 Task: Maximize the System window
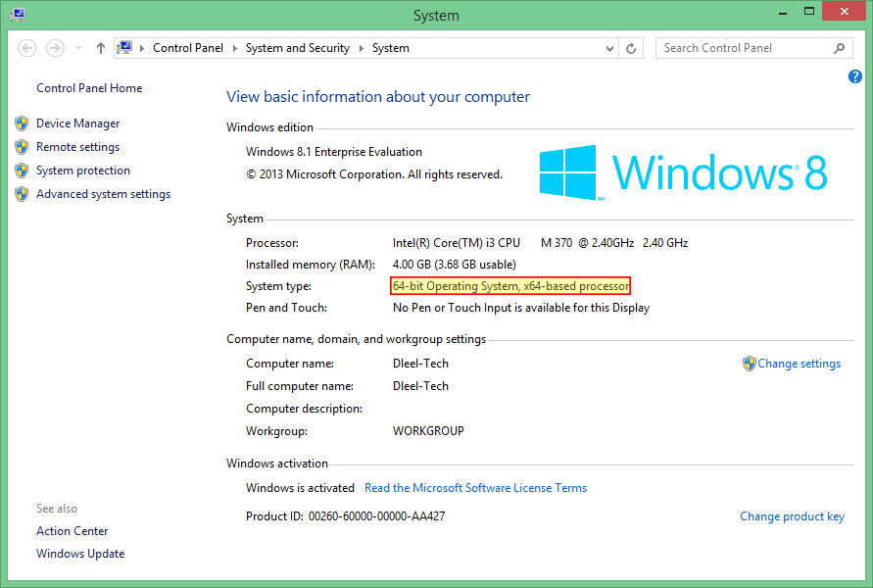tap(809, 12)
